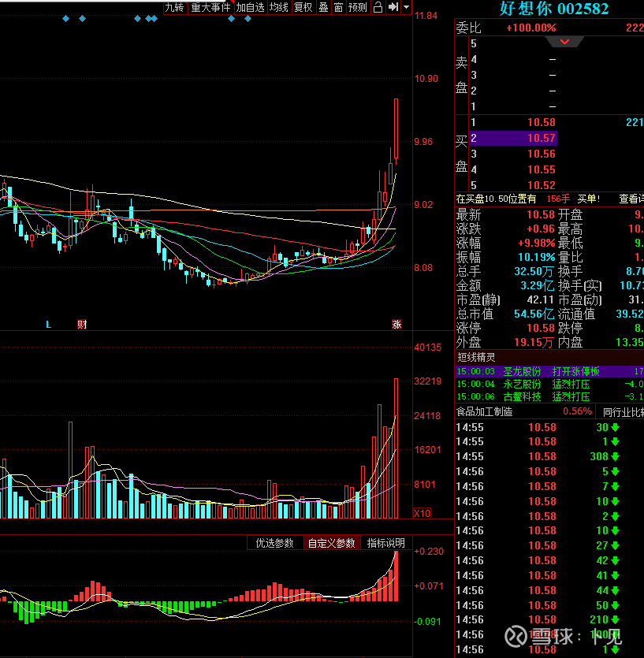Open the 指标说明 tab
This screenshot has height=658, width=644.
click(385, 543)
